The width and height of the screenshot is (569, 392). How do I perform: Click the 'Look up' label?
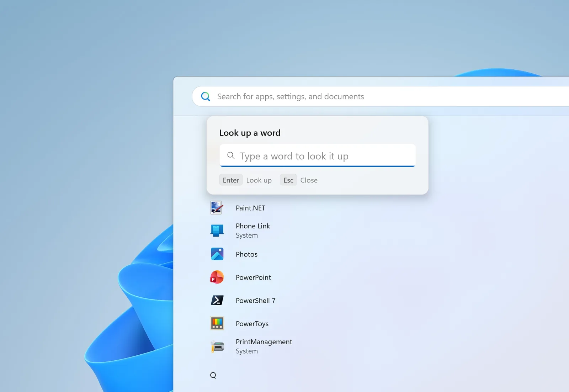coord(259,180)
